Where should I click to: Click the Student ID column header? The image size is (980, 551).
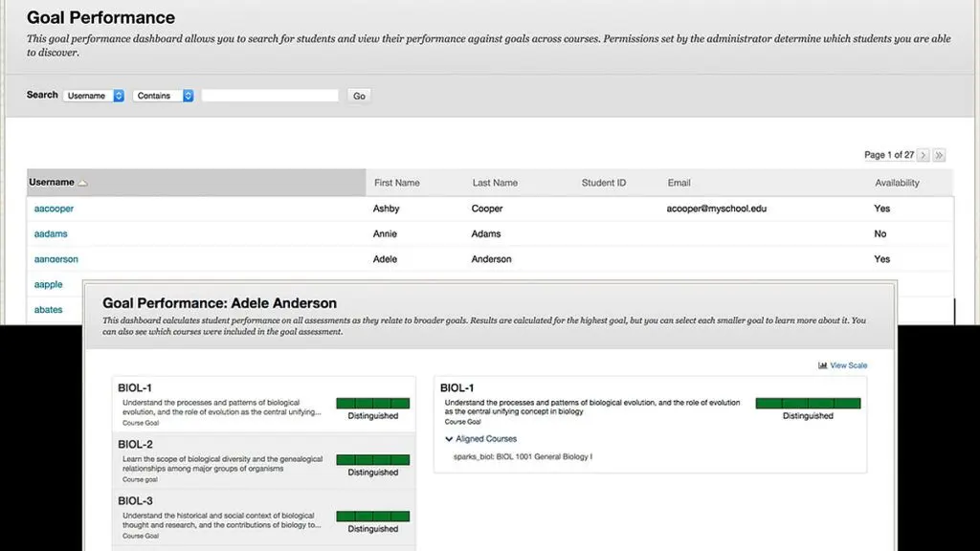pyautogui.click(x=604, y=183)
